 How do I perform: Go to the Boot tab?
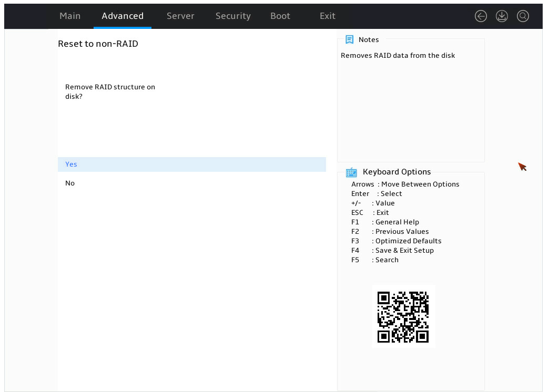[x=280, y=16]
